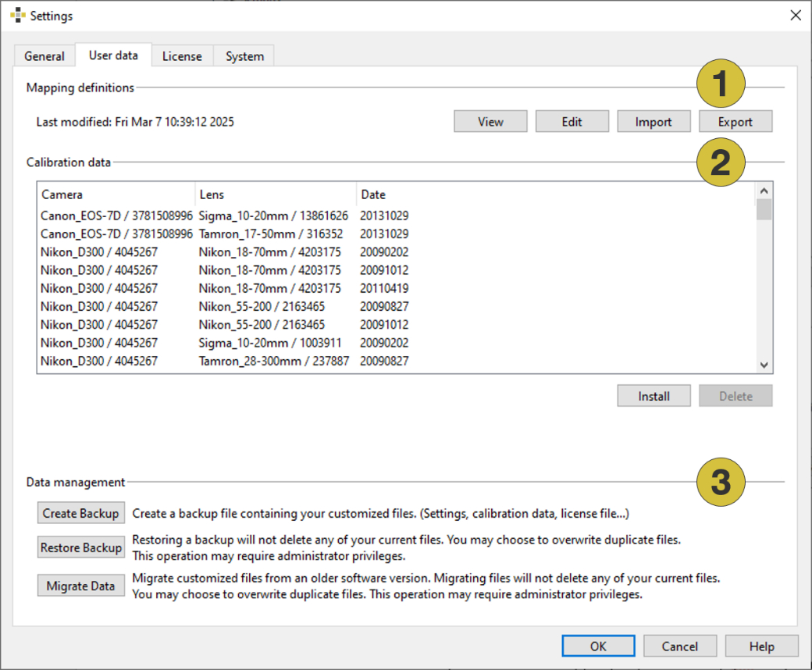Click Last modified date text
The width and height of the screenshot is (812, 670).
135,122
